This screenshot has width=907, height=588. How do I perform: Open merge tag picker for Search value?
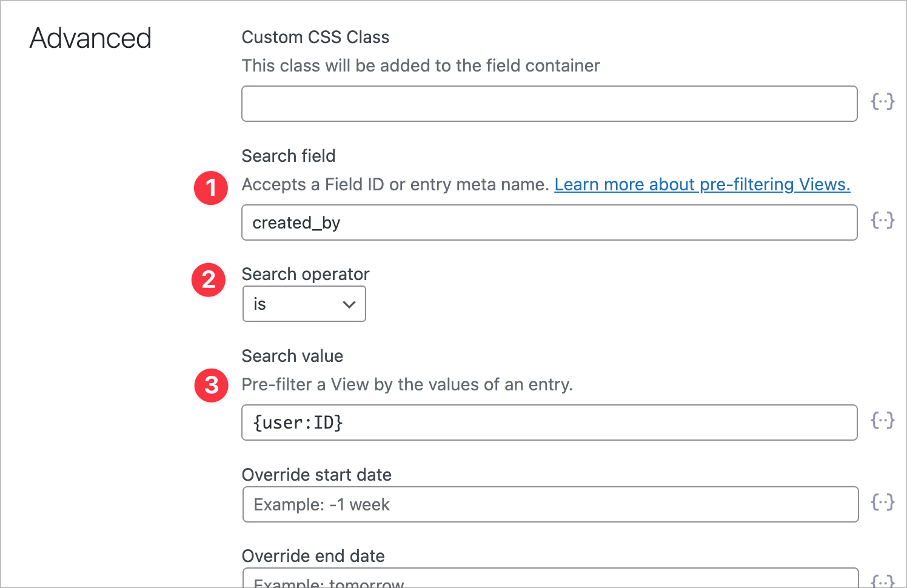[x=883, y=421]
